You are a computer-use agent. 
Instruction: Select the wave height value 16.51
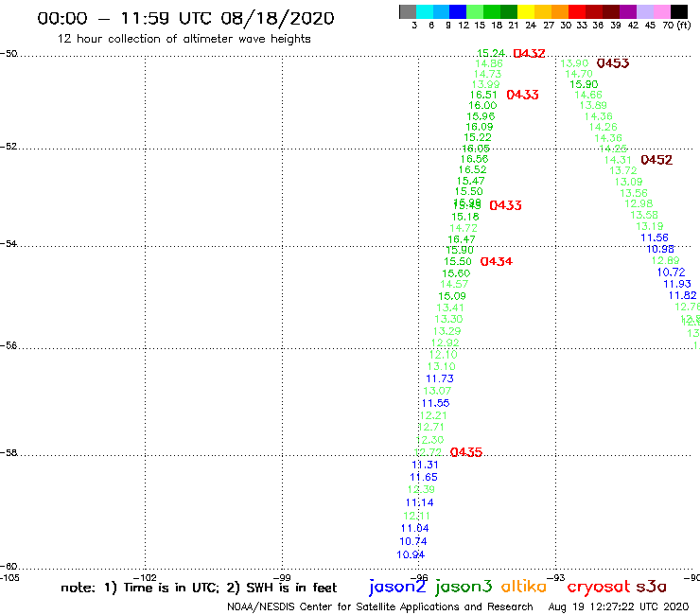click(483, 95)
